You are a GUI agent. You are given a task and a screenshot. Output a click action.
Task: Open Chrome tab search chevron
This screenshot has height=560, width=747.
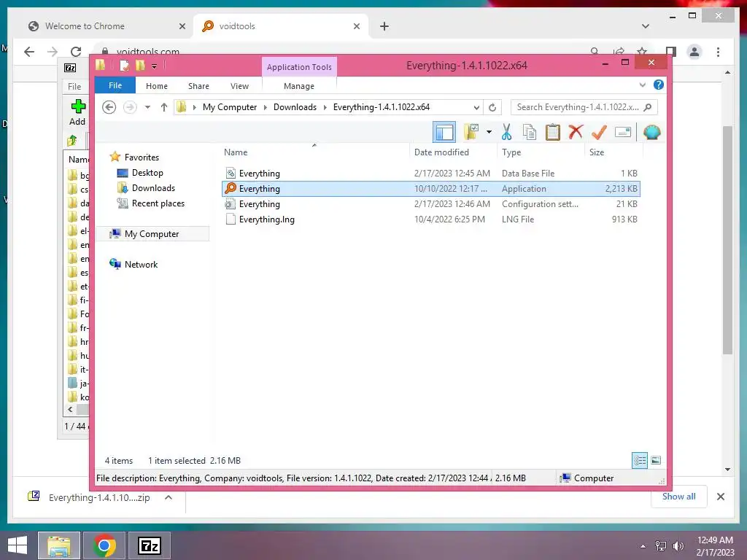pos(646,26)
